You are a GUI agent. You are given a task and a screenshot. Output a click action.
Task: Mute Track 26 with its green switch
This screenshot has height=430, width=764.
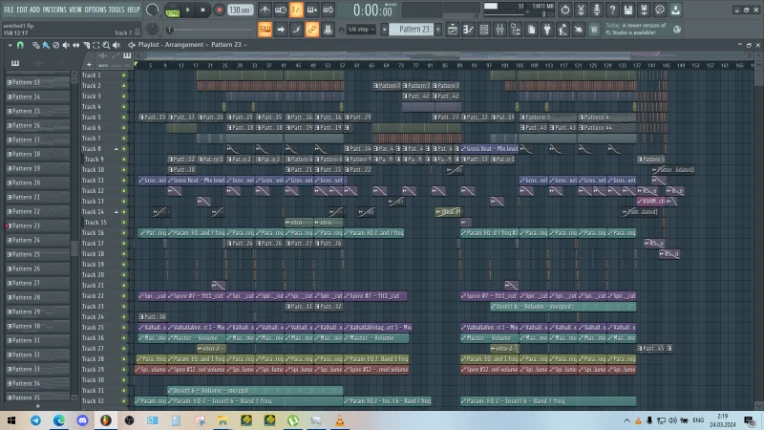124,338
